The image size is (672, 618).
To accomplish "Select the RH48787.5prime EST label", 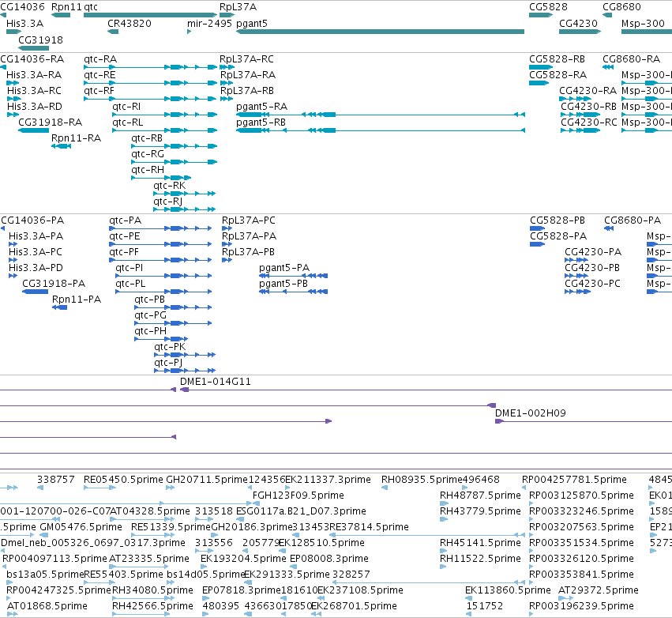I will coord(480,496).
